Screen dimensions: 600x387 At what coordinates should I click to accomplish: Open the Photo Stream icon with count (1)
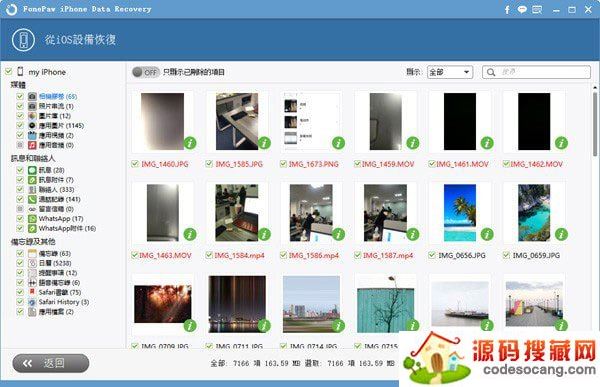[33, 106]
